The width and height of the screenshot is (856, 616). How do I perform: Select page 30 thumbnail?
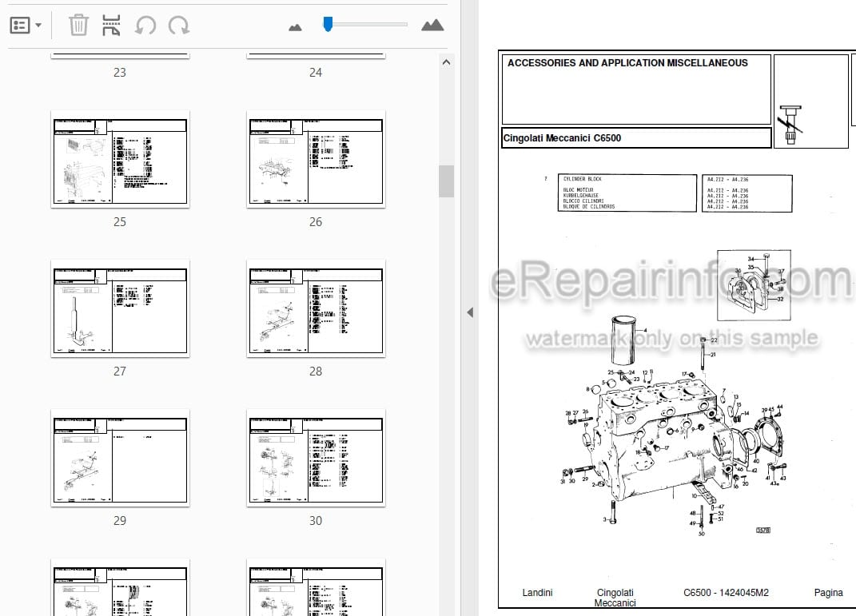pos(316,458)
